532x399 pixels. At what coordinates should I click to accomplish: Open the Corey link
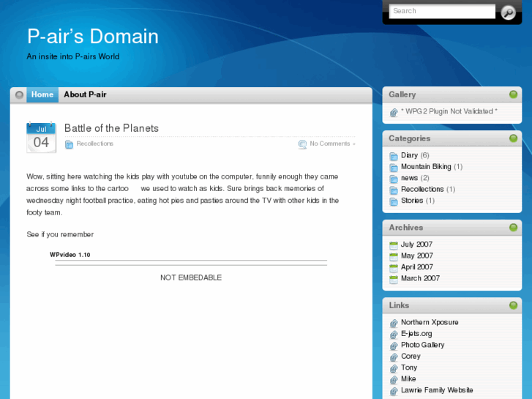411,357
